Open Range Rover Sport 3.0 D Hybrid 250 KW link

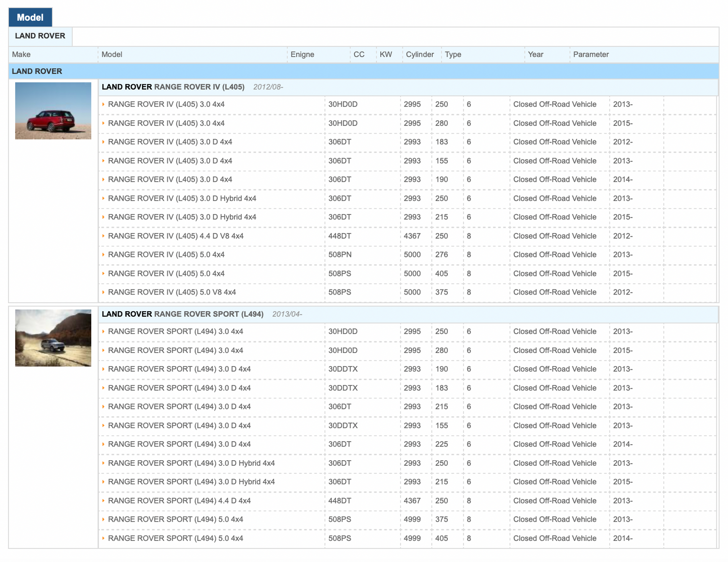191,463
